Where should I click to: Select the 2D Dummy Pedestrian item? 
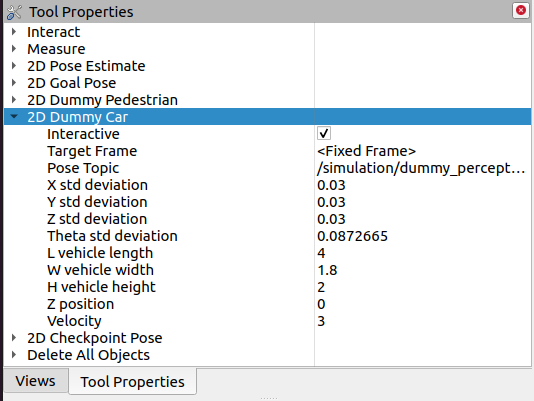click(103, 100)
